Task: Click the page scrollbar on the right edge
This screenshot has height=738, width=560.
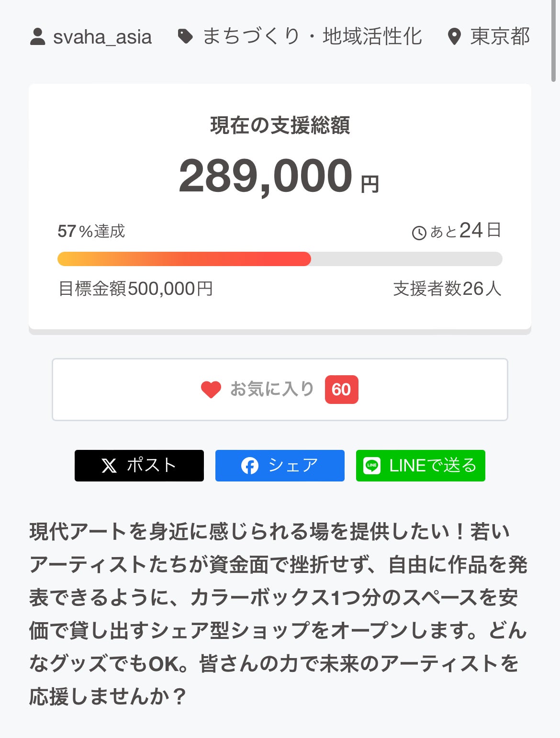Action: coord(553,41)
